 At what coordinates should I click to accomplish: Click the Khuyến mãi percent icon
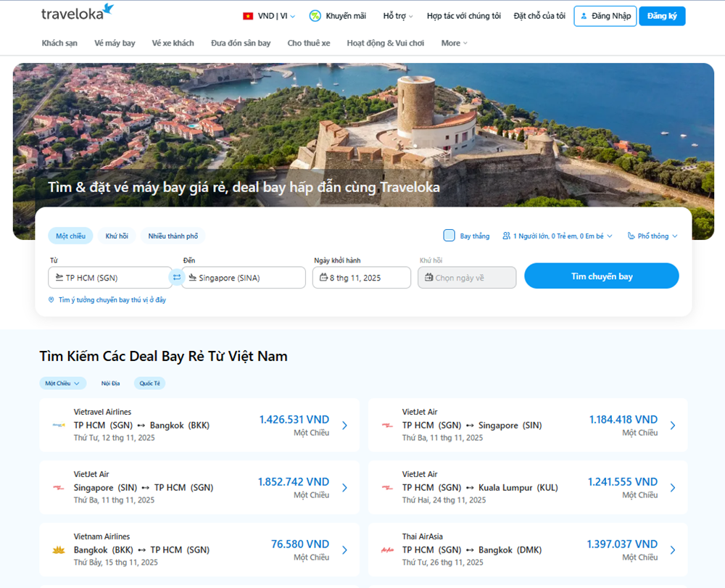[315, 15]
